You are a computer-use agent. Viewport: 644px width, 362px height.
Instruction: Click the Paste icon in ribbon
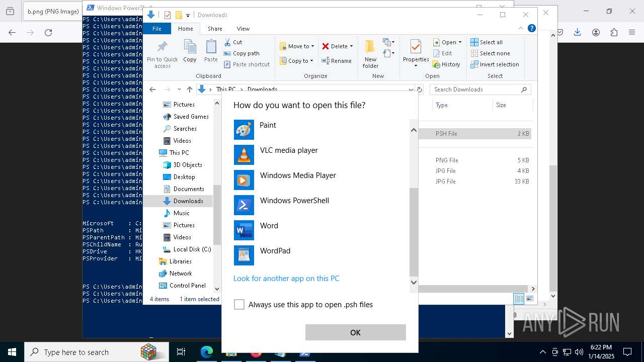[x=211, y=51]
